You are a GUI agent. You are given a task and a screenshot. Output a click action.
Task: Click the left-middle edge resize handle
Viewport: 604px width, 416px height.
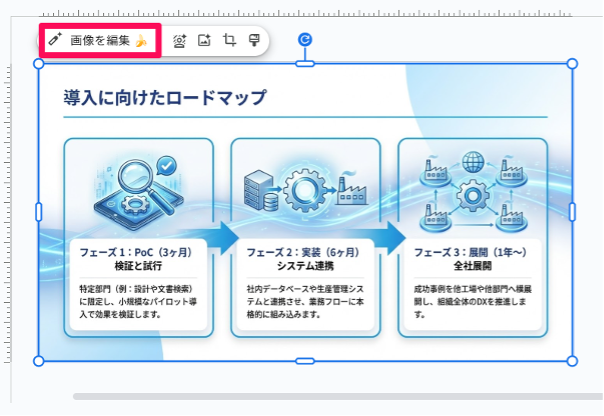tap(39, 212)
